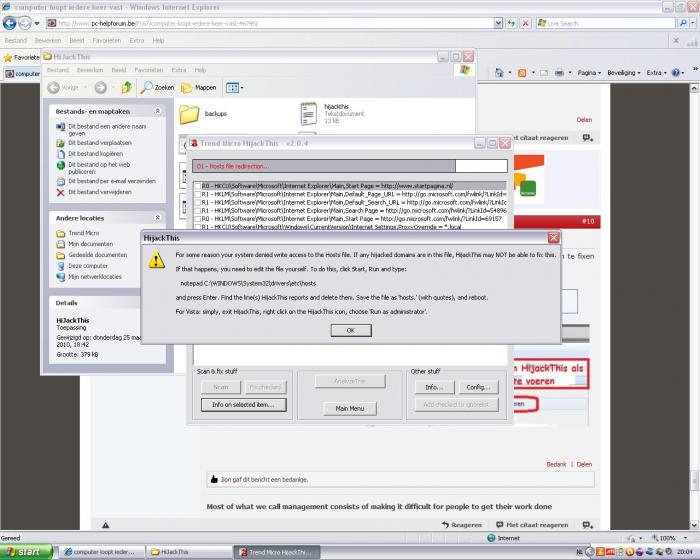This screenshot has height=560, width=700.
Task: Click the Internet Explorer back arrow button
Action: pyautogui.click(x=9, y=23)
